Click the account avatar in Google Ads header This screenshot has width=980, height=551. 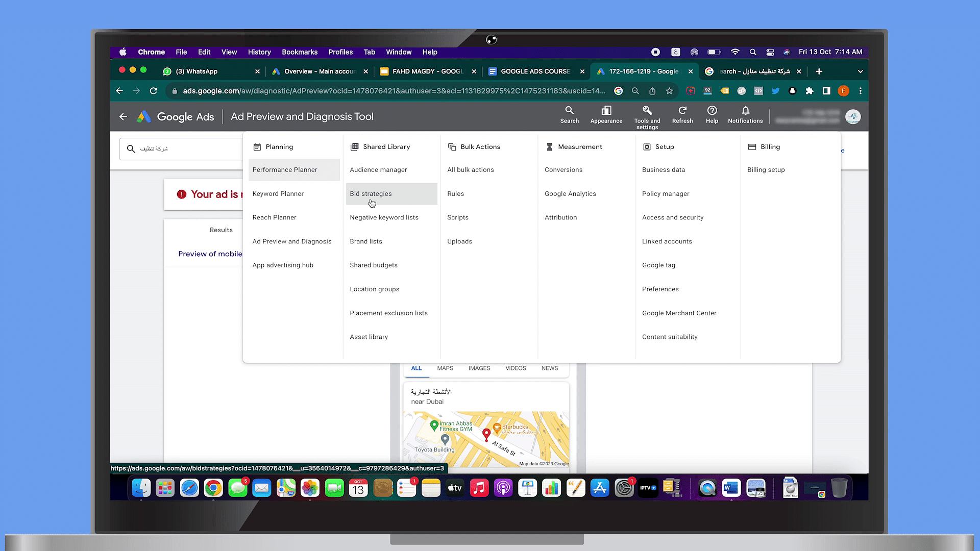(853, 117)
